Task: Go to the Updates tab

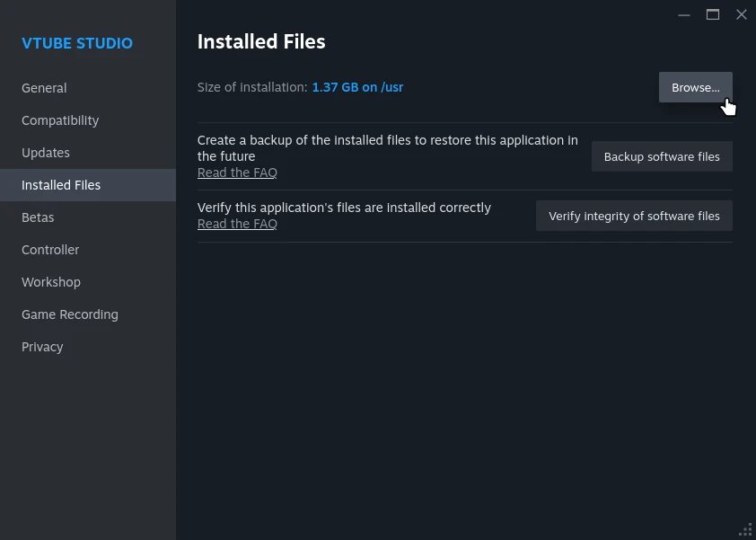Action: 88,153
